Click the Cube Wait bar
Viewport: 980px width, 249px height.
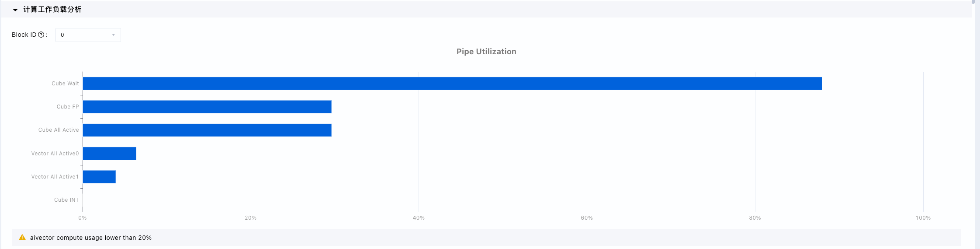click(x=452, y=84)
